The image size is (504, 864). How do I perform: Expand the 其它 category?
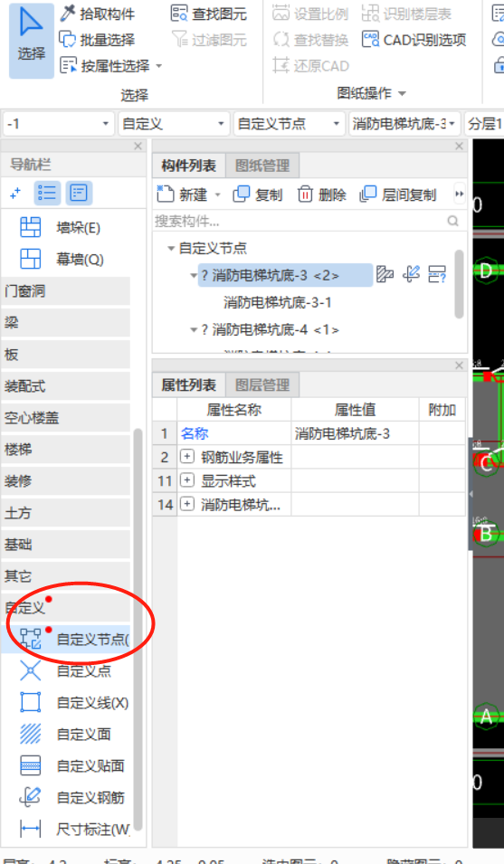[x=66, y=575]
